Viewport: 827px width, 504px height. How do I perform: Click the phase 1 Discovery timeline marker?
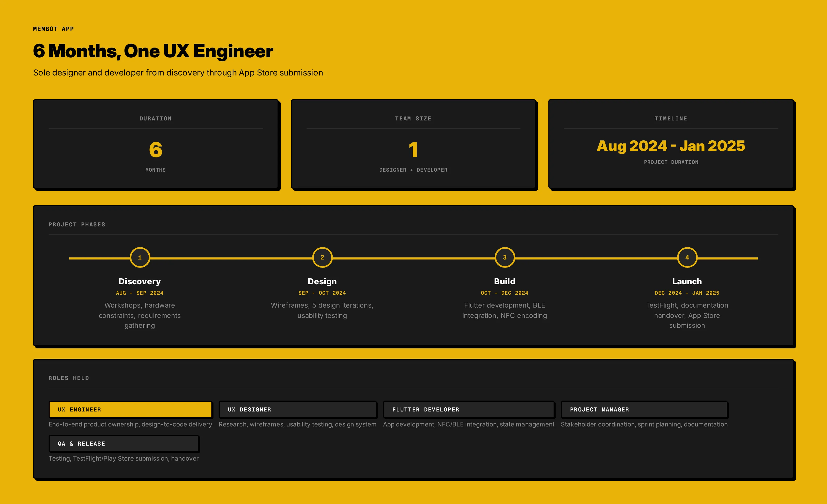140,257
